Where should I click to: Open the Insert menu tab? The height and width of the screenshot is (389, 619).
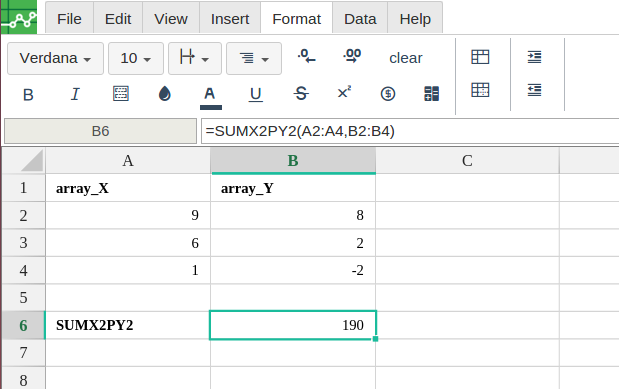(230, 19)
